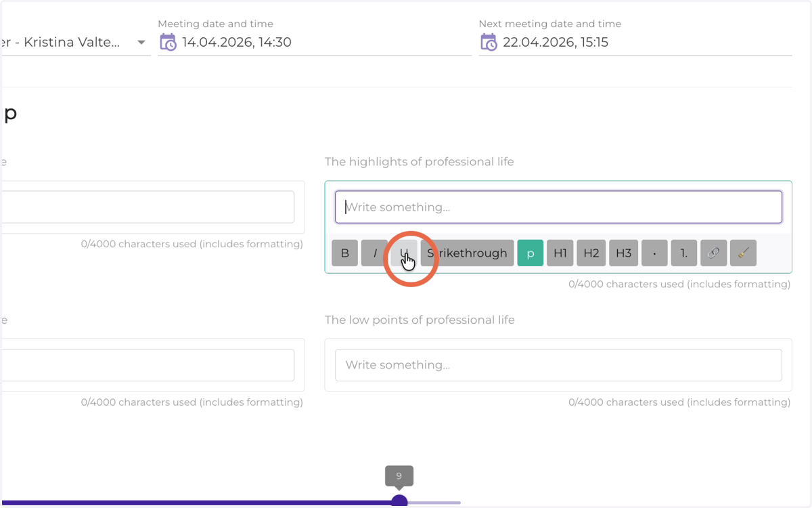
Task: Apply the H1 heading style
Action: [x=560, y=253]
